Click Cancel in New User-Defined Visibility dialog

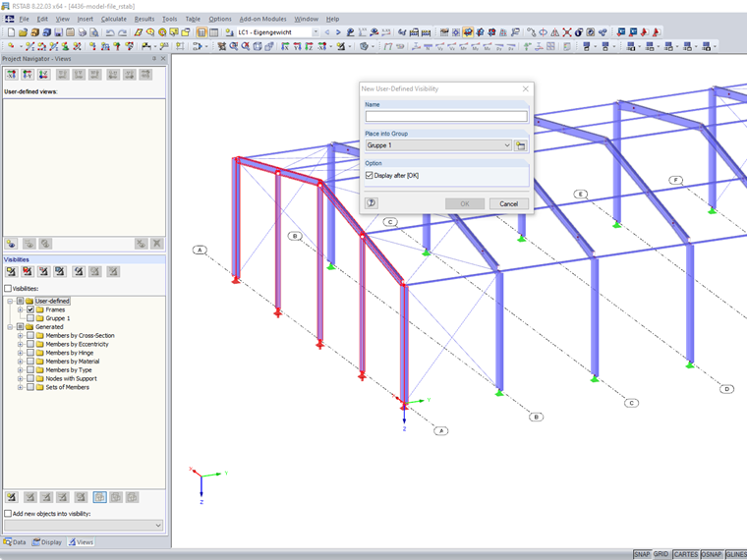(x=509, y=203)
